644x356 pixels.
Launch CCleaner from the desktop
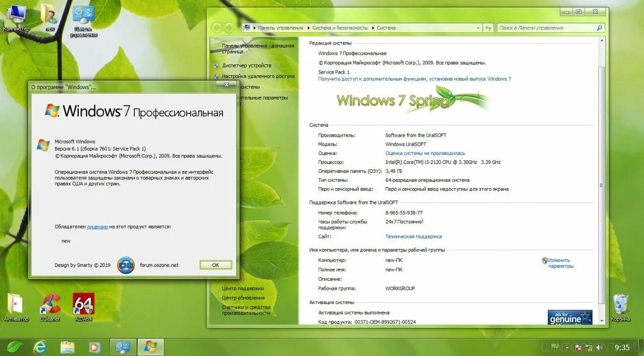50,307
